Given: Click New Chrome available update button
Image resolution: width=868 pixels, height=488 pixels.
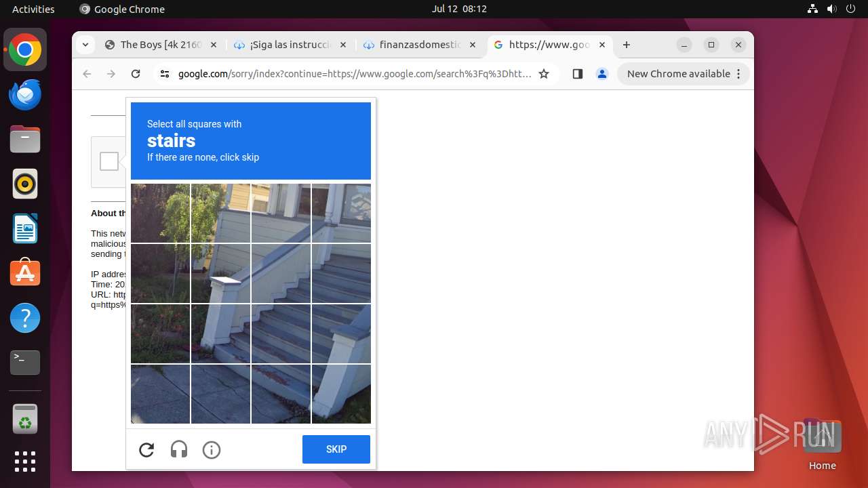Looking at the screenshot, I should [x=684, y=74].
